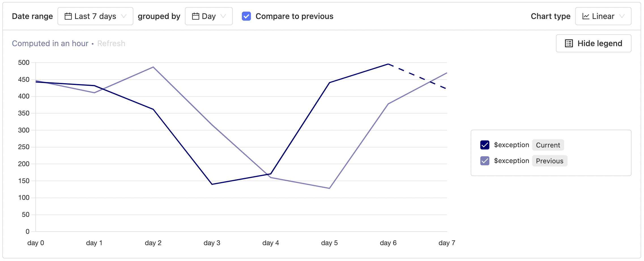
Task: Toggle the Compare to previous checkbox
Action: (x=246, y=16)
